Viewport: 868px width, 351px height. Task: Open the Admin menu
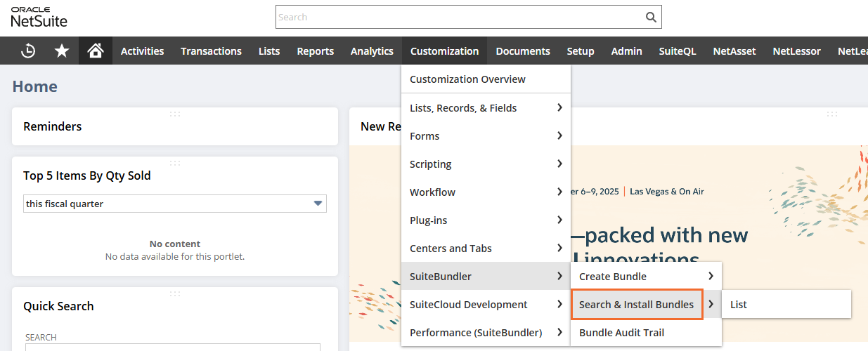pyautogui.click(x=626, y=51)
